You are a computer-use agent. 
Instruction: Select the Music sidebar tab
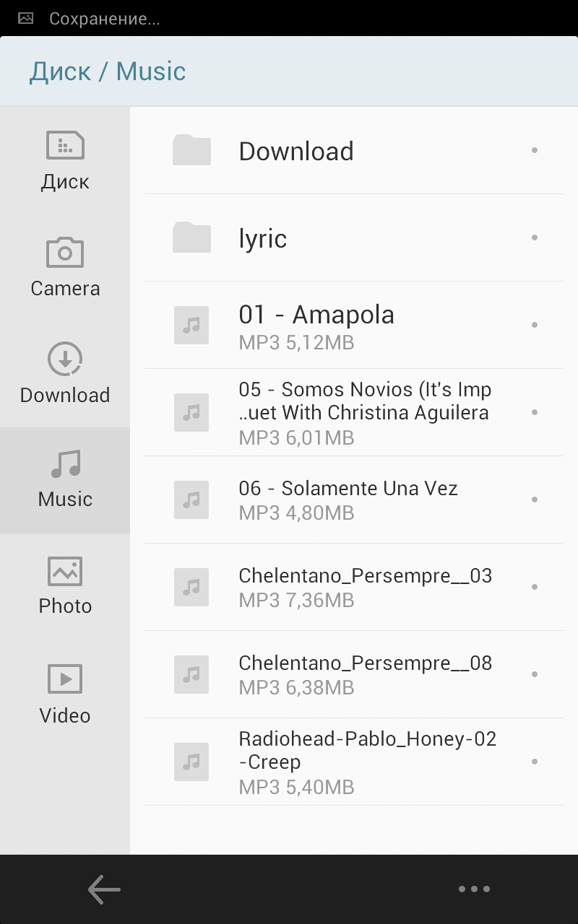click(65, 479)
